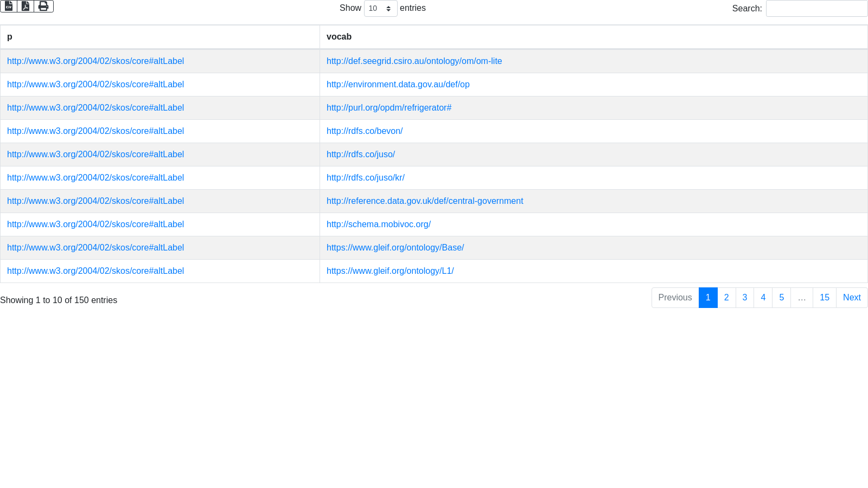This screenshot has height=488, width=868.
Task: Open the rdfs.co/bevon/ link
Action: pos(364,131)
